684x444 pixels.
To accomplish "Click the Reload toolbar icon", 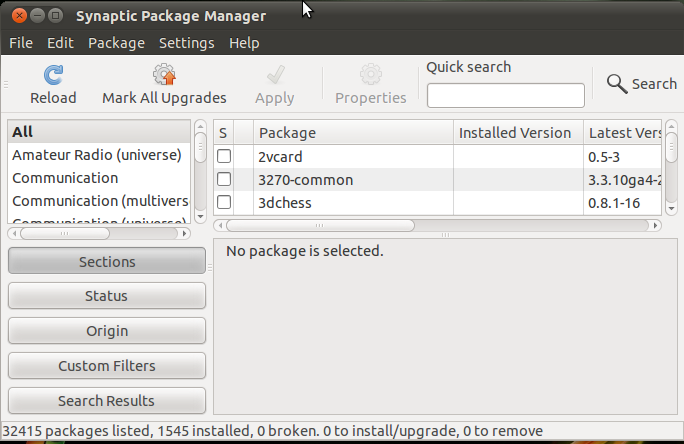I will pos(53,75).
